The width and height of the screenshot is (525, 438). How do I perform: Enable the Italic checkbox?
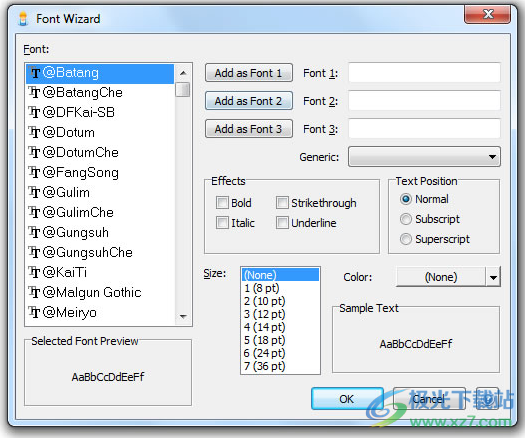tap(222, 223)
